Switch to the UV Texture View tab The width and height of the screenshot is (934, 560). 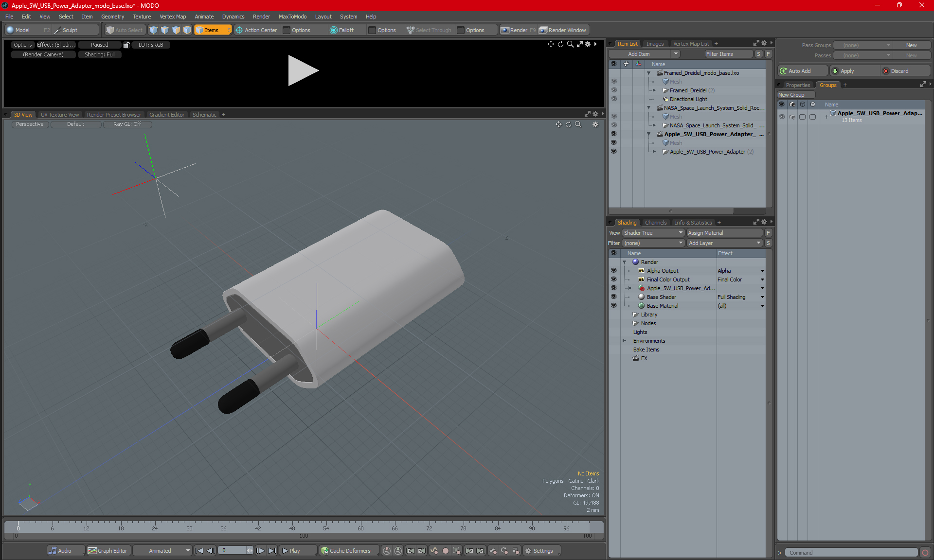pos(59,115)
